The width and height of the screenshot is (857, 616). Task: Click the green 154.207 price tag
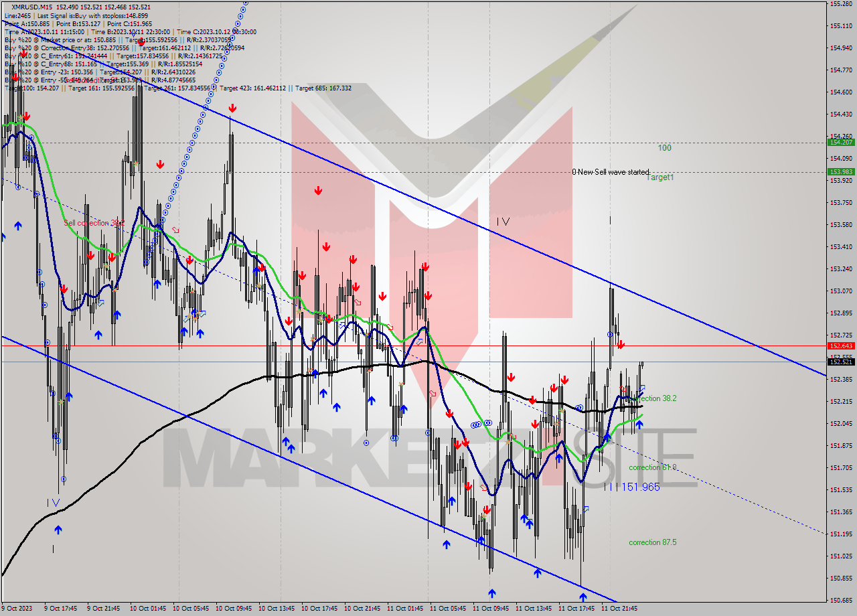pos(842,143)
